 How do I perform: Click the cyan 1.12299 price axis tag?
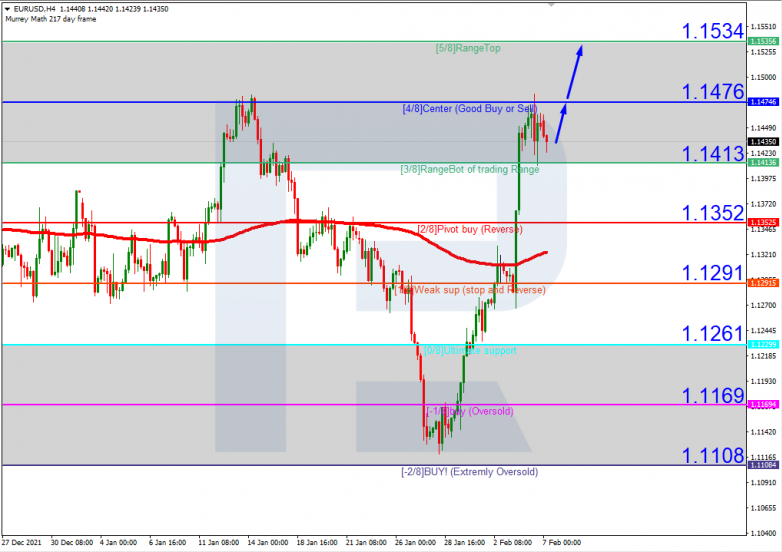(763, 344)
